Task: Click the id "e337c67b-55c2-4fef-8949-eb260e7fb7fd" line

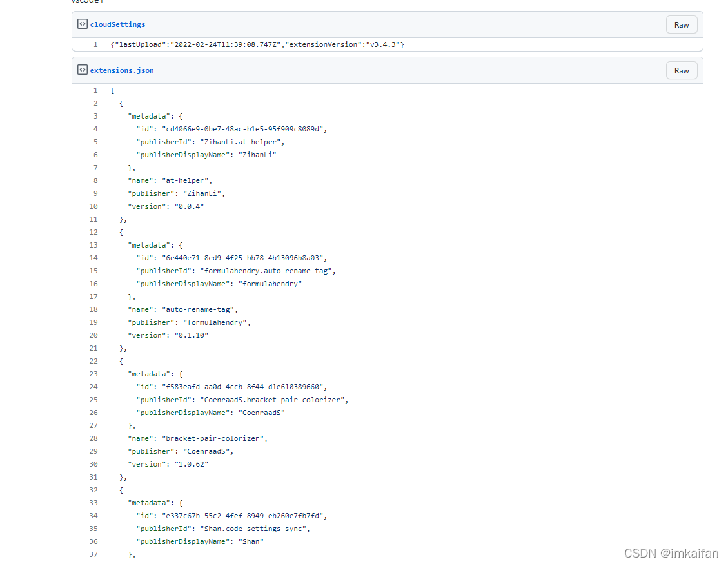Action: pyautogui.click(x=231, y=516)
